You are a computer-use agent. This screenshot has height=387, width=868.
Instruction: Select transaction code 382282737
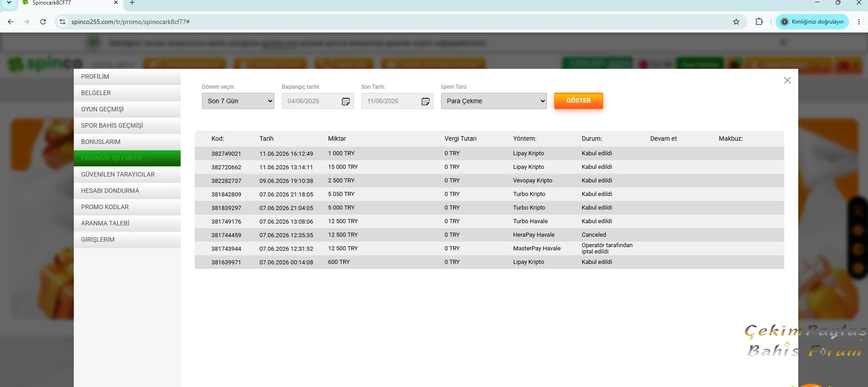226,181
